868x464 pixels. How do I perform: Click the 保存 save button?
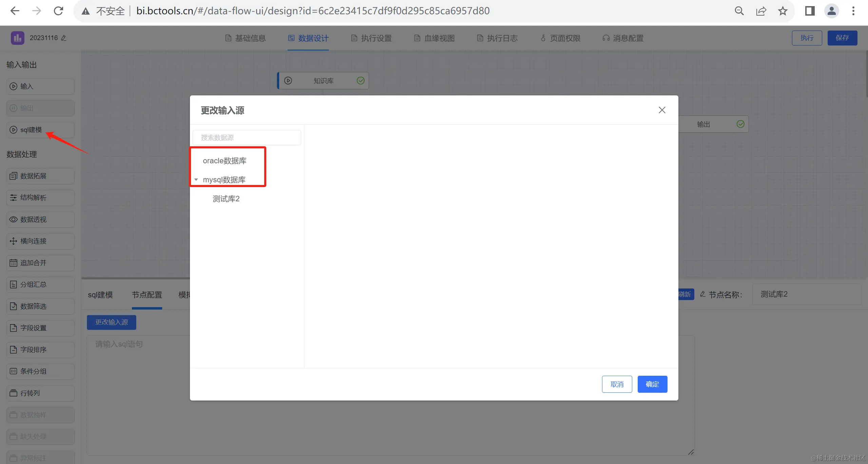pyautogui.click(x=842, y=38)
